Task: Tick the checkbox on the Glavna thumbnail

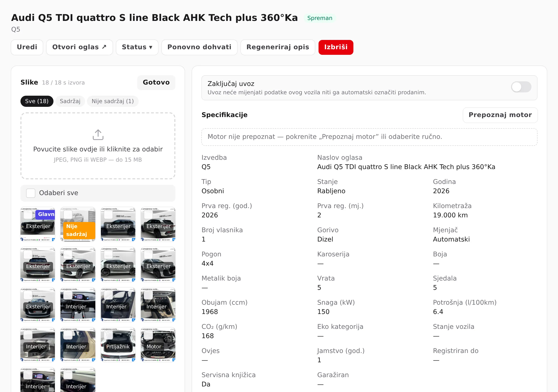Action: tap(28, 215)
